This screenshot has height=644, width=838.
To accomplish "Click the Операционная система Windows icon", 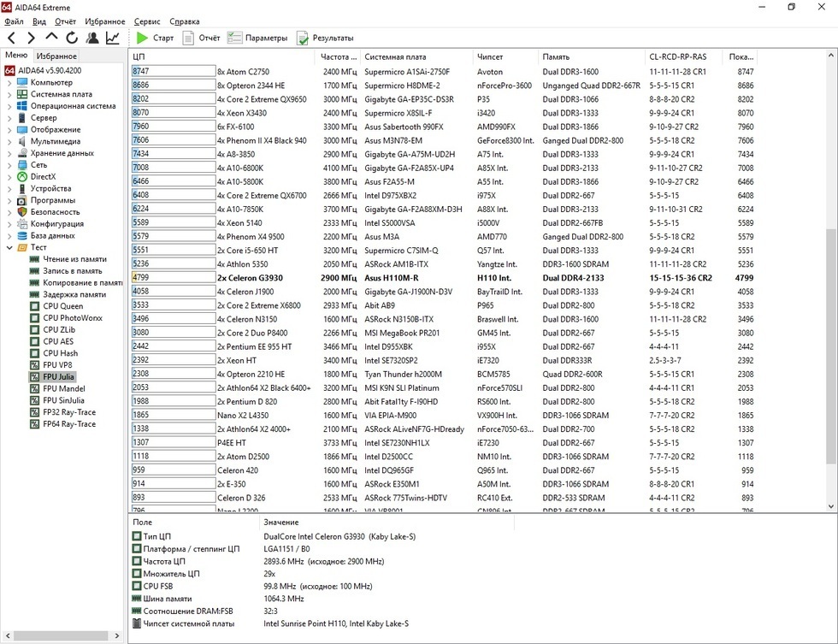I will (x=22, y=106).
